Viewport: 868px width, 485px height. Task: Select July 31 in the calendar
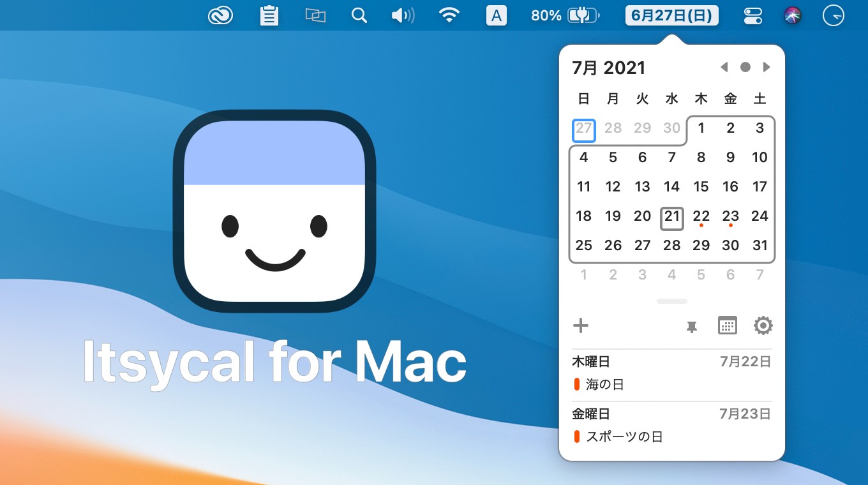click(x=759, y=246)
